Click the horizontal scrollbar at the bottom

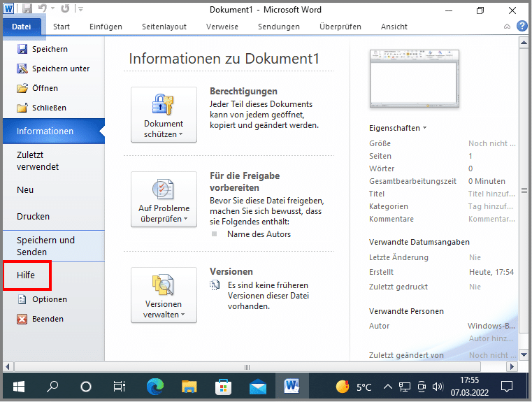(246, 366)
